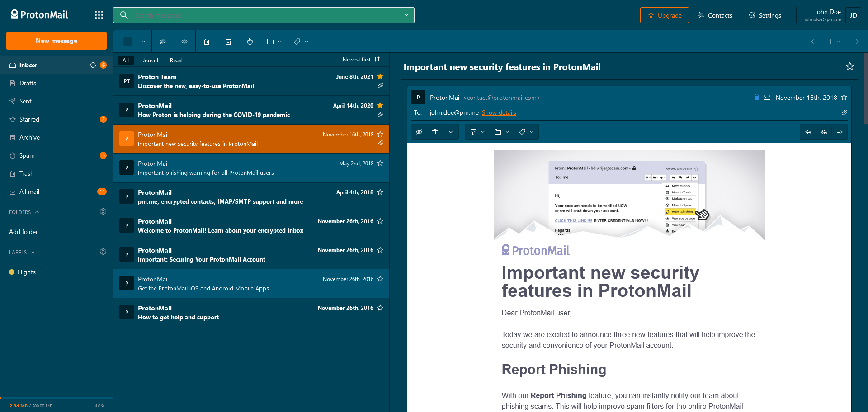Image resolution: width=868 pixels, height=412 pixels.
Task: Star the May 2nd, 2018 phishing warning message
Action: tap(380, 163)
